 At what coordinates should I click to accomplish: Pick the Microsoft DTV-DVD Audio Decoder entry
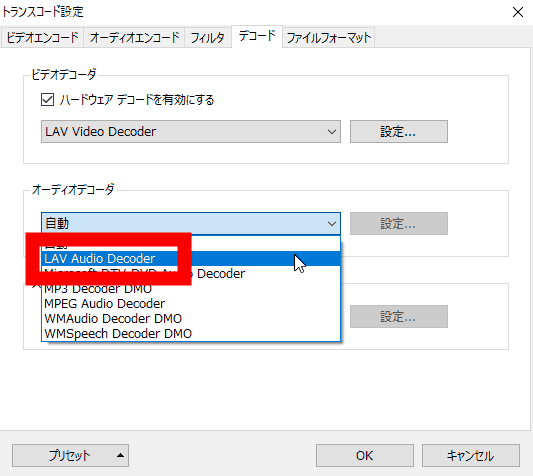pyautogui.click(x=191, y=274)
